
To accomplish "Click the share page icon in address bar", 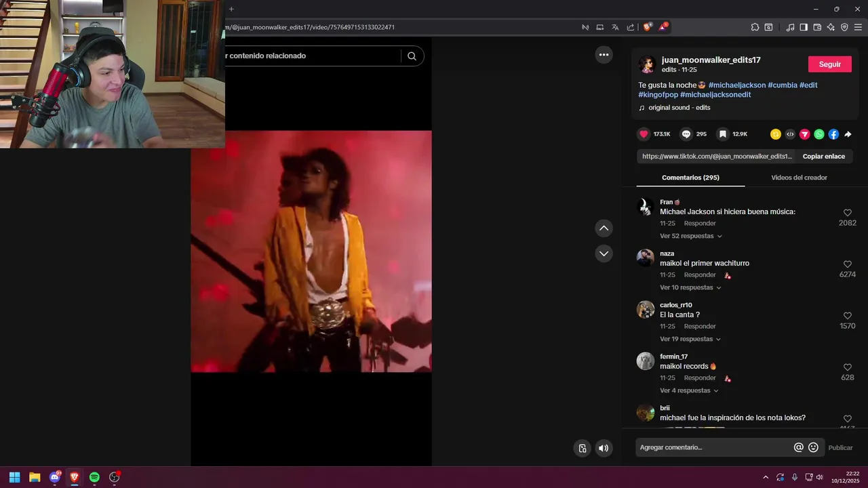I will tap(631, 27).
